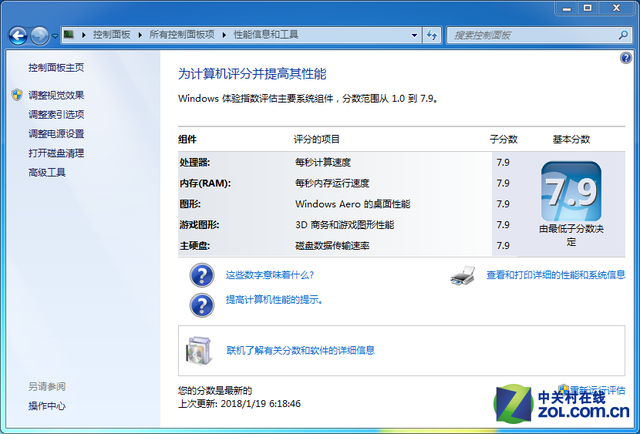Expand arrow after 所有控制面板项 breadcrumb
The image size is (640, 434).
coord(224,35)
